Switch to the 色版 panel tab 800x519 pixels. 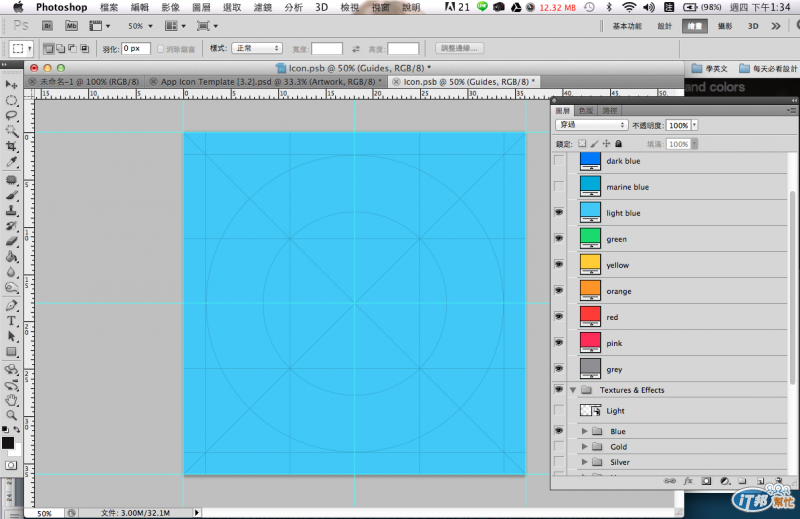point(586,111)
